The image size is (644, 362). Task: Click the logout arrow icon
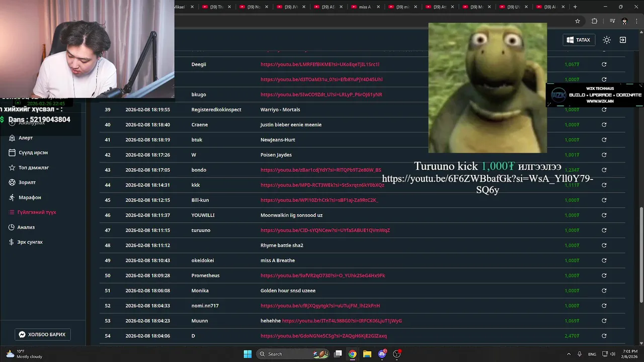point(622,40)
